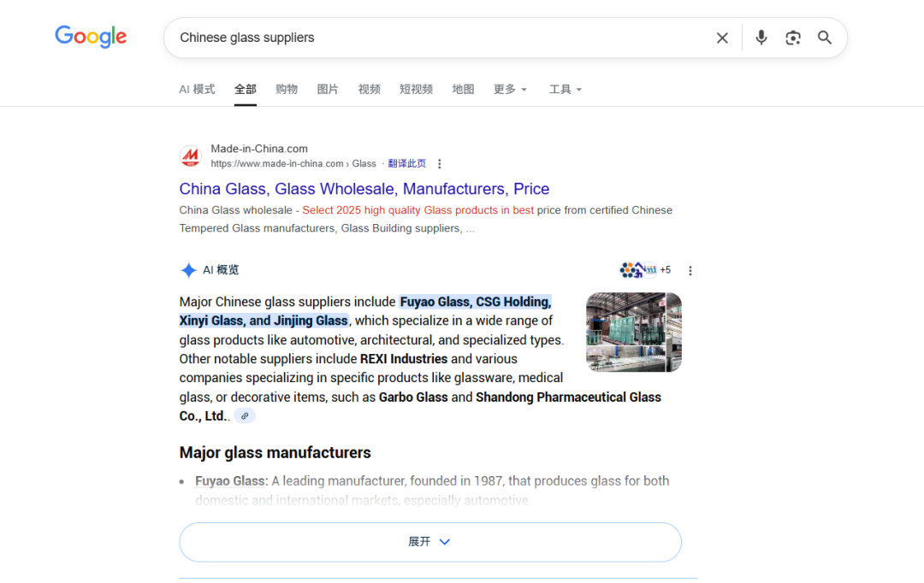Go to the Google logo homepage
Image resolution: width=924 pixels, height=583 pixels.
[91, 37]
